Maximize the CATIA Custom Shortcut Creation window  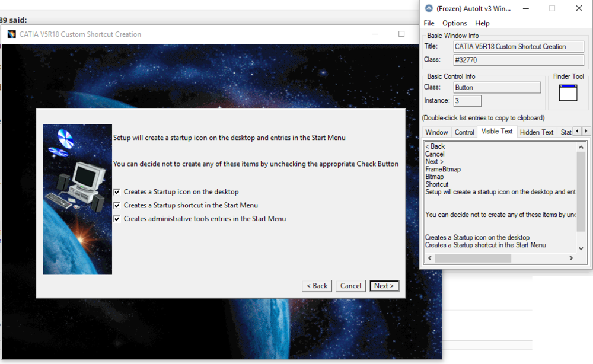401,34
